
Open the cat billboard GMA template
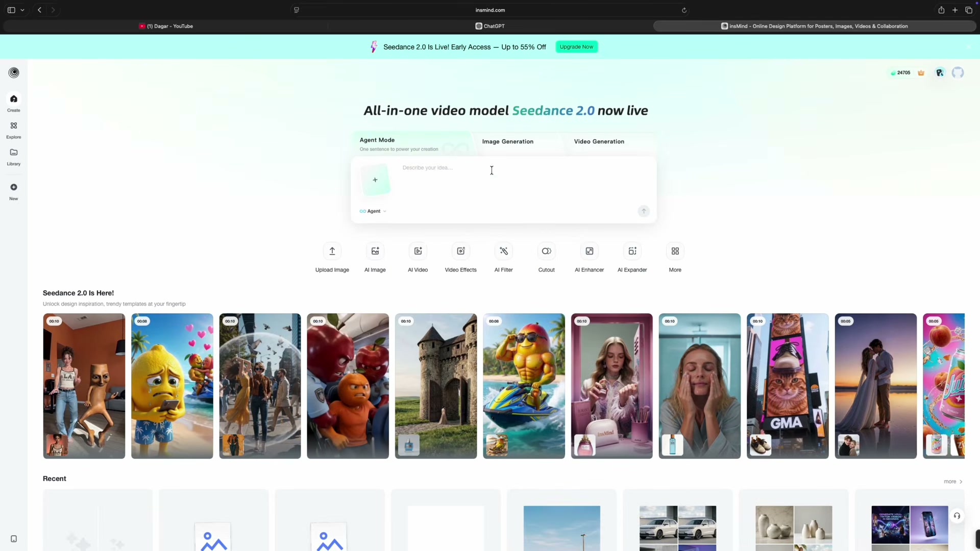coord(788,386)
